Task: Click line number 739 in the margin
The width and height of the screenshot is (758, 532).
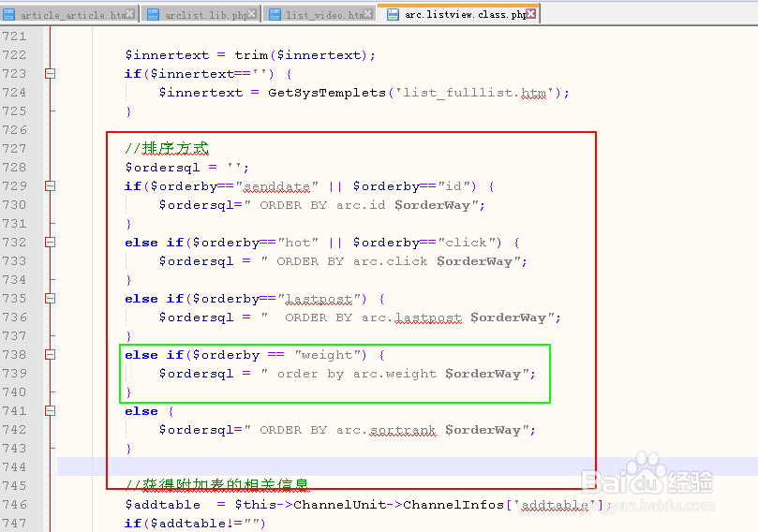Action: (14, 374)
